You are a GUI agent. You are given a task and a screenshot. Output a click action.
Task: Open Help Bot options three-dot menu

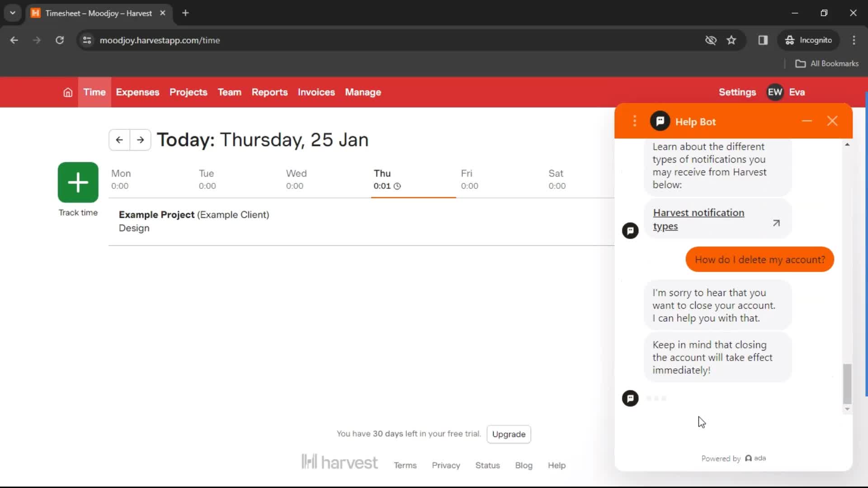(x=635, y=121)
